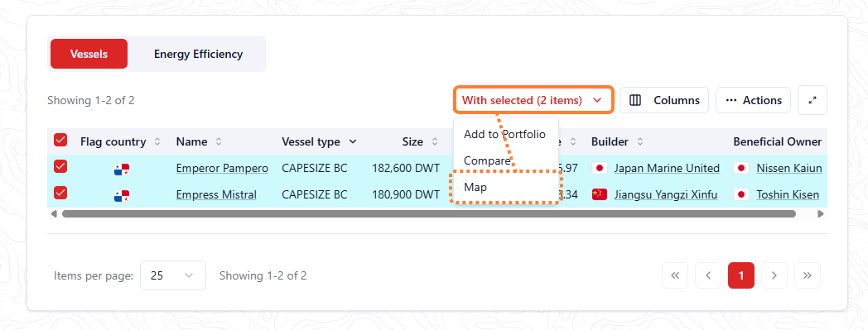Click the previous page chevron
This screenshot has height=330, width=868.
tap(708, 275)
